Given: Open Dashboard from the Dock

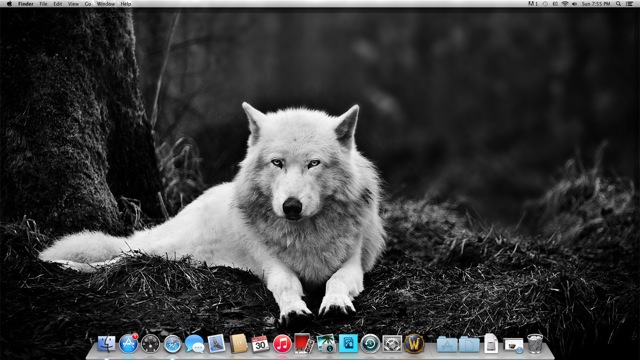Looking at the screenshot, I should point(150,344).
